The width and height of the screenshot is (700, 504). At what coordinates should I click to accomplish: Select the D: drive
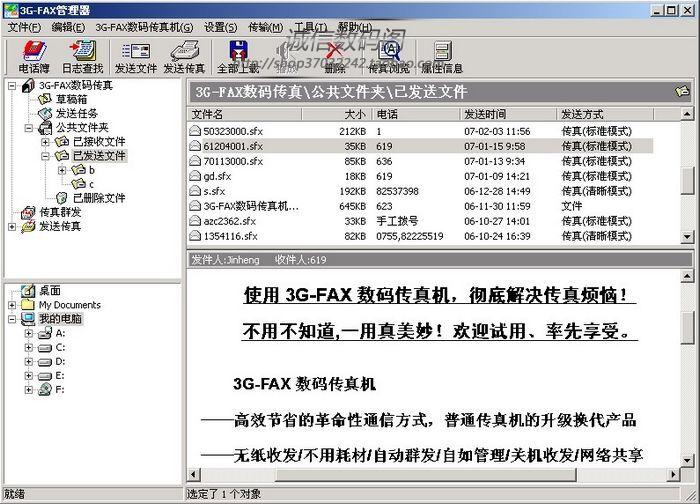(x=60, y=362)
